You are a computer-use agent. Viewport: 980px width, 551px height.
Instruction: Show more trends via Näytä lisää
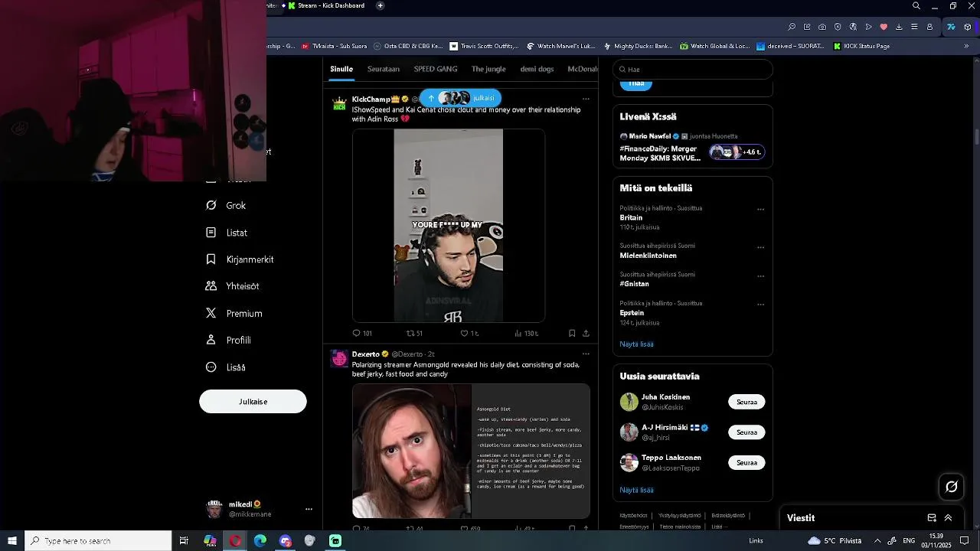(636, 344)
